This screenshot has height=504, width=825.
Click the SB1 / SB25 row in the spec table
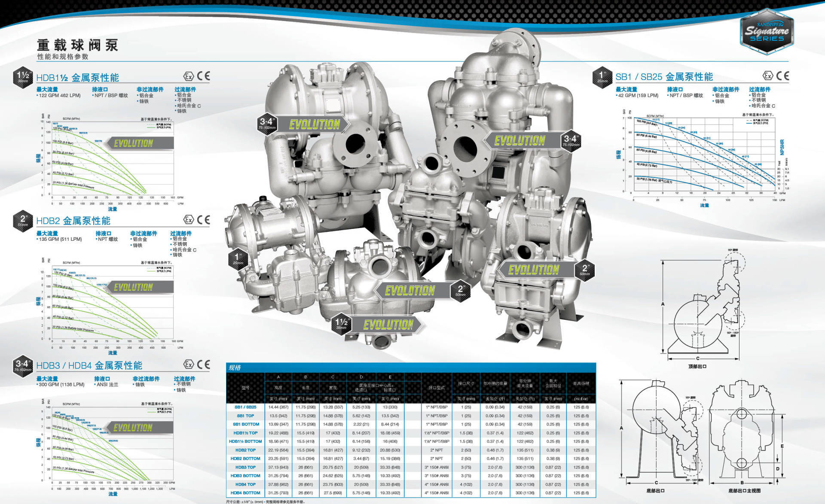click(411, 407)
